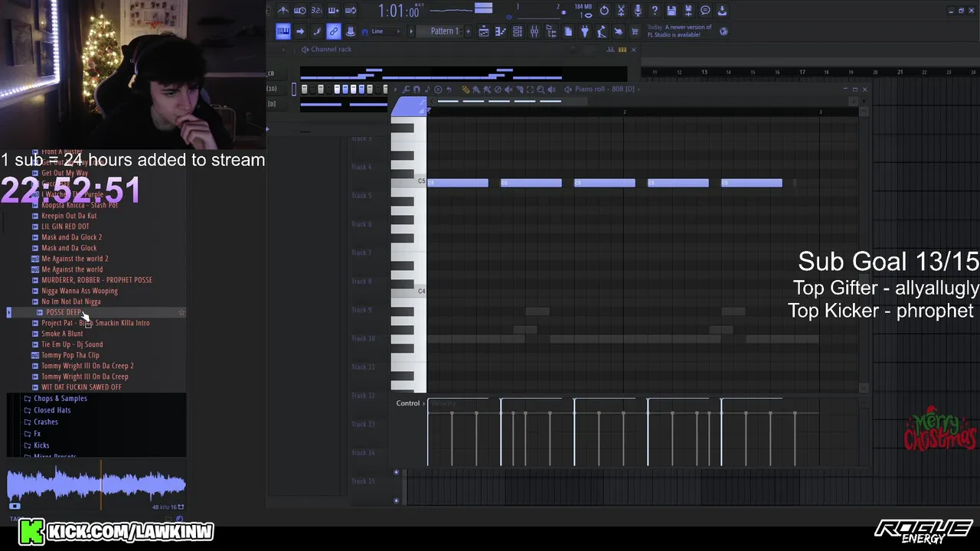The image size is (980, 551).
Task: Click the download arrow icon at toolbar end
Action: [x=722, y=11]
